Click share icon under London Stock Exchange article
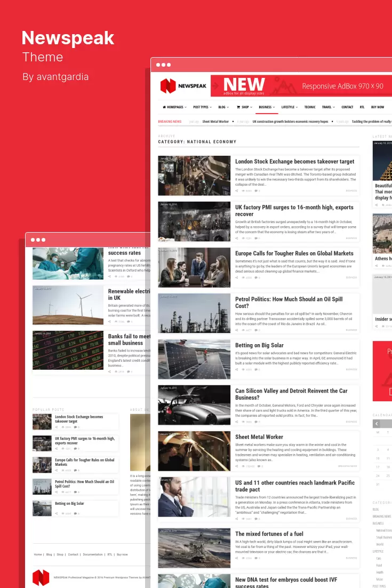This screenshot has width=392, height=588. point(236,191)
